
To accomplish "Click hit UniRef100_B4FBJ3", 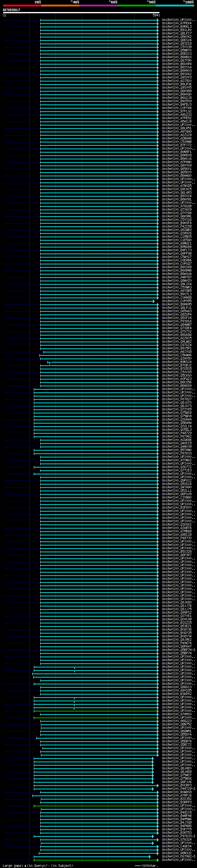I will [x=177, y=104].
